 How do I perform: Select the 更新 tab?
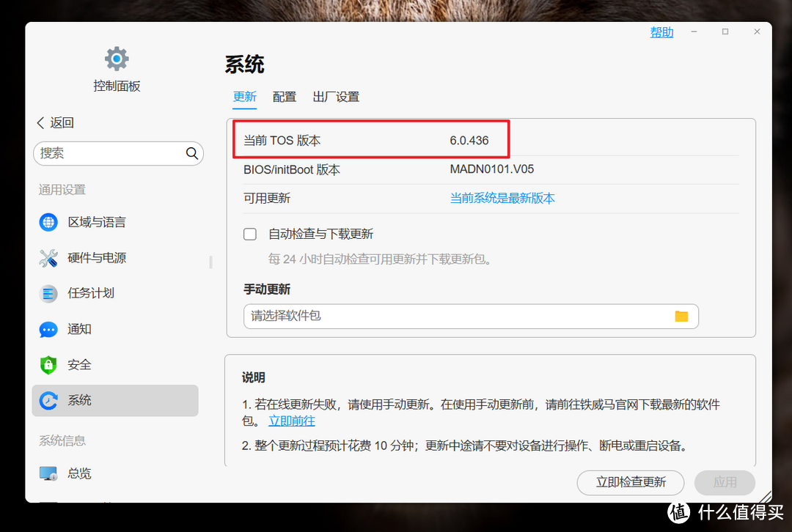point(244,96)
